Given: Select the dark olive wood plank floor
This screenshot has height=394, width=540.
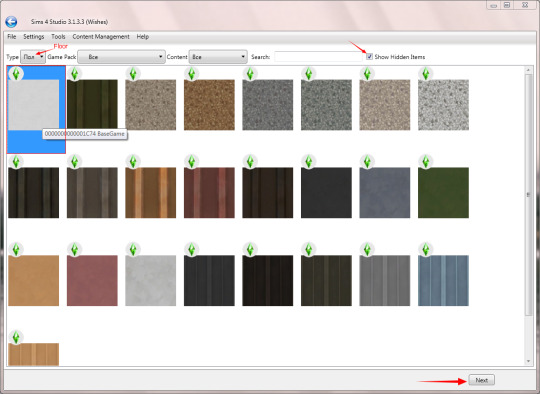Looking at the screenshot, I should [x=92, y=104].
